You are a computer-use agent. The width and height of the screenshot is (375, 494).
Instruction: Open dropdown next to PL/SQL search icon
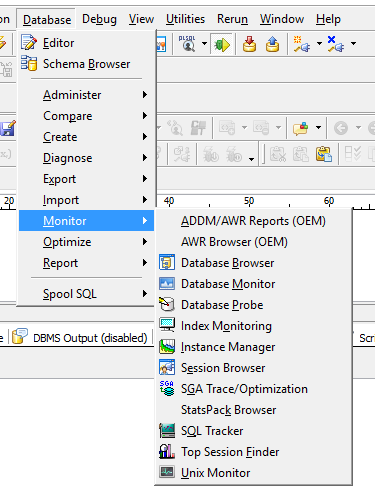tap(204, 44)
